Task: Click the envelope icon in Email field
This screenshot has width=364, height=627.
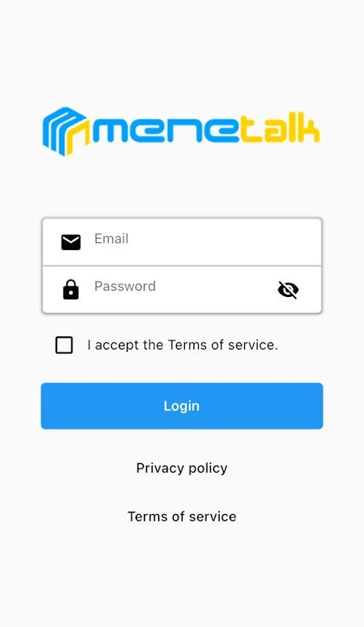Action: 70,242
